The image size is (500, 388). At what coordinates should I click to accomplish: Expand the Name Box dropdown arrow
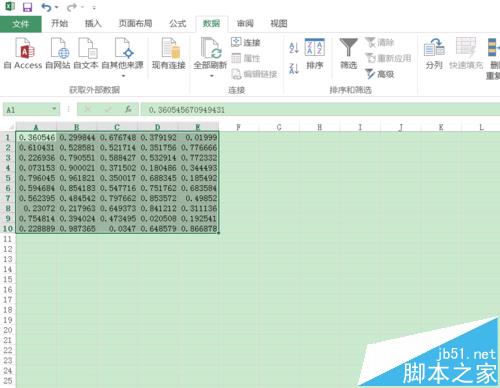coord(54,109)
